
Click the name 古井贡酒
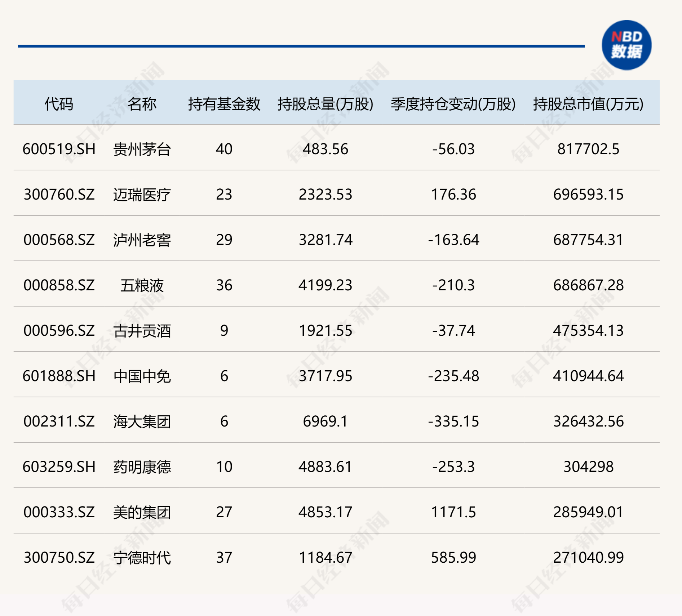[142, 331]
